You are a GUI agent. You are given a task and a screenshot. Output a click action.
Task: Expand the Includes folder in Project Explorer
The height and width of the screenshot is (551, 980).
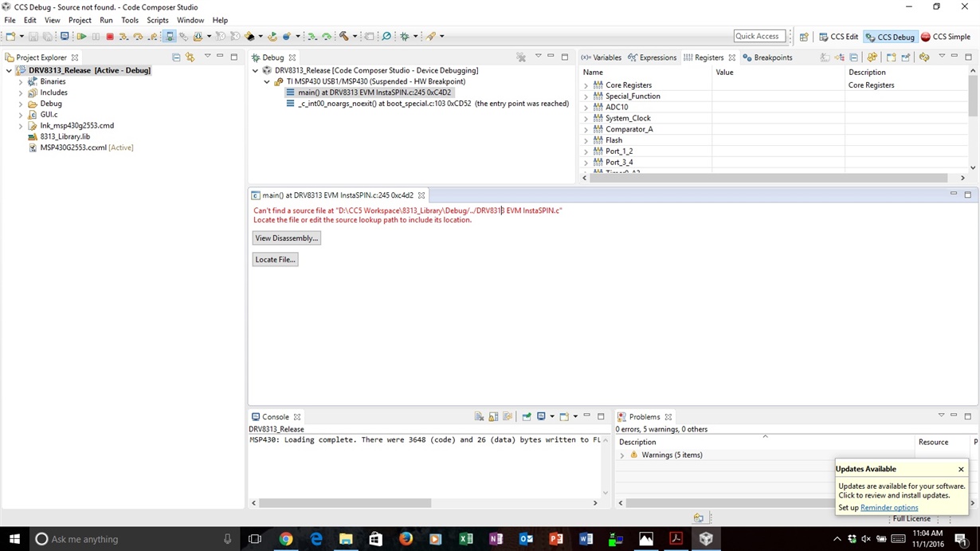[22, 92]
